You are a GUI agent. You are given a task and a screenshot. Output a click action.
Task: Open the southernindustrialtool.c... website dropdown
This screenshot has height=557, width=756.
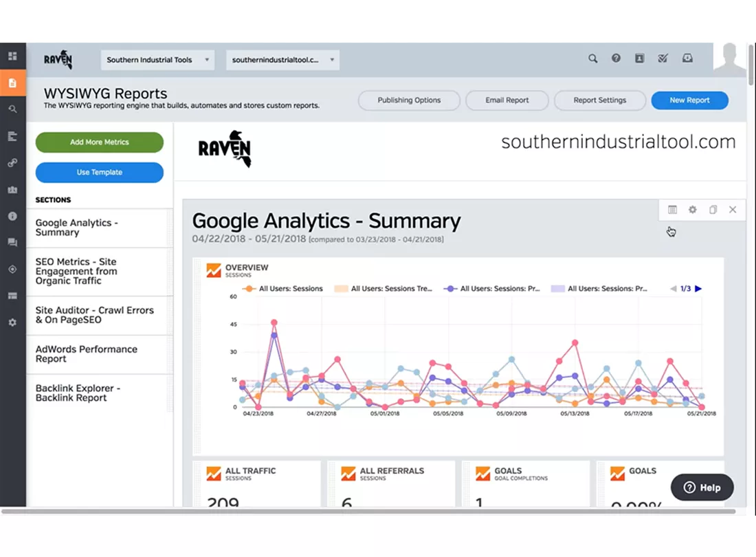(282, 60)
